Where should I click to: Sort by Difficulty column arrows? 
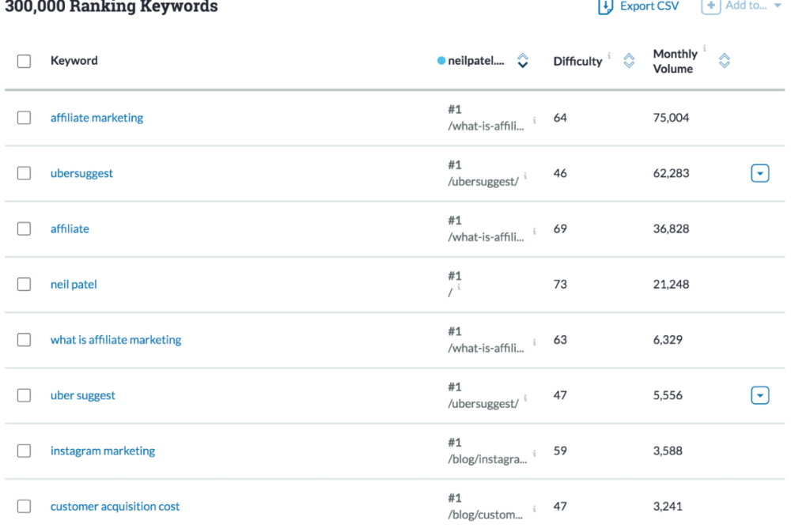tap(629, 61)
